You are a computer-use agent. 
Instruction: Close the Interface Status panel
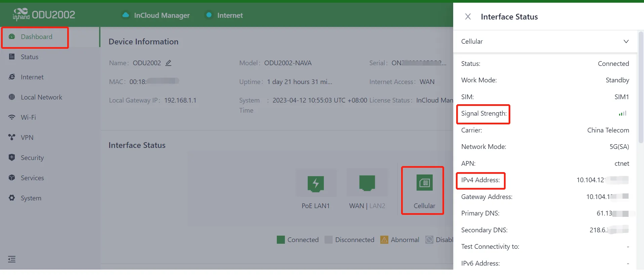coord(468,16)
